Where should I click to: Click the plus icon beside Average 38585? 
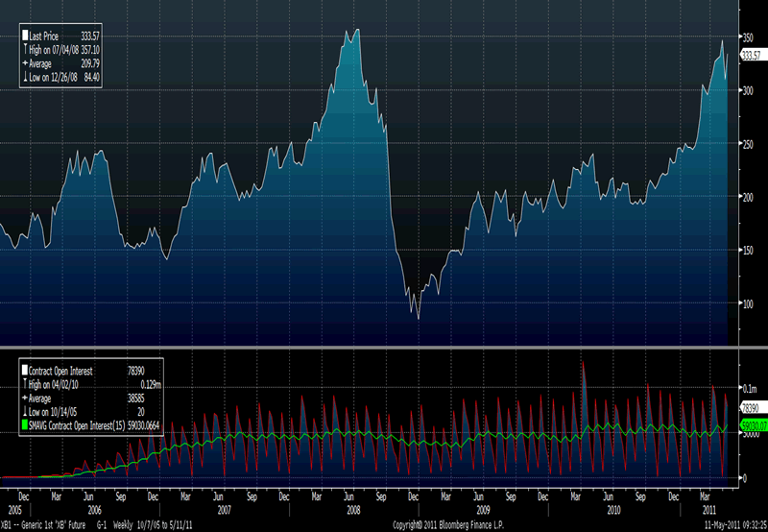(x=25, y=398)
